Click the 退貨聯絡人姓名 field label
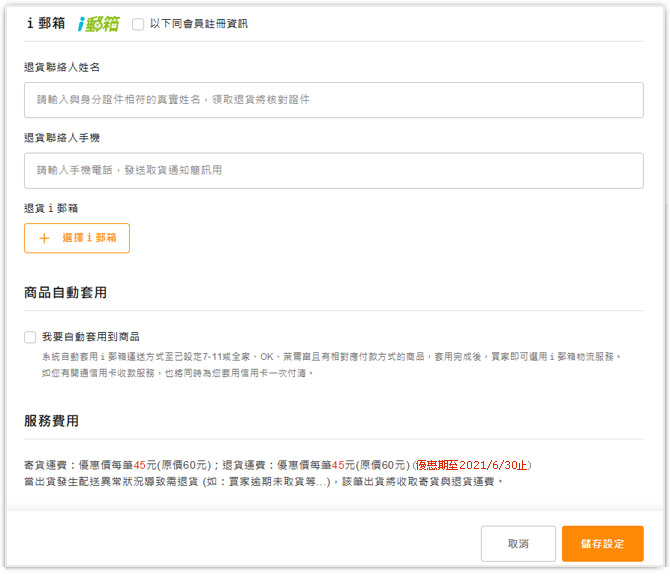The image size is (670, 578). pyautogui.click(x=62, y=67)
